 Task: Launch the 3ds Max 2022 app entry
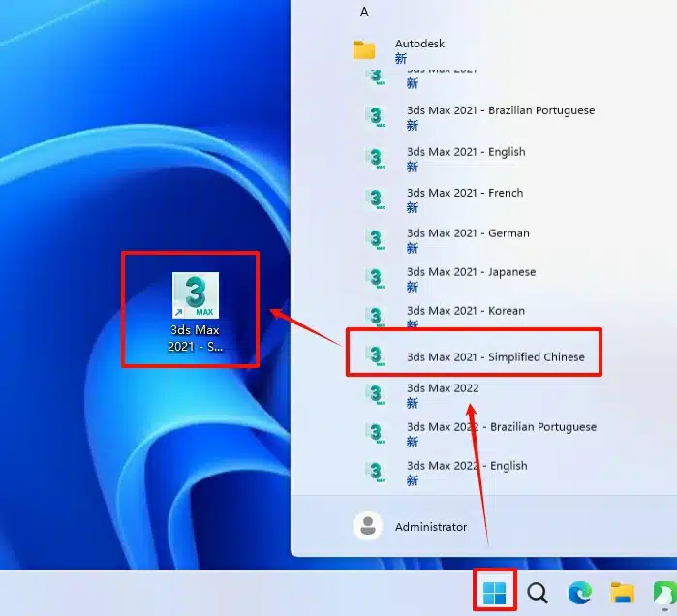[x=442, y=388]
